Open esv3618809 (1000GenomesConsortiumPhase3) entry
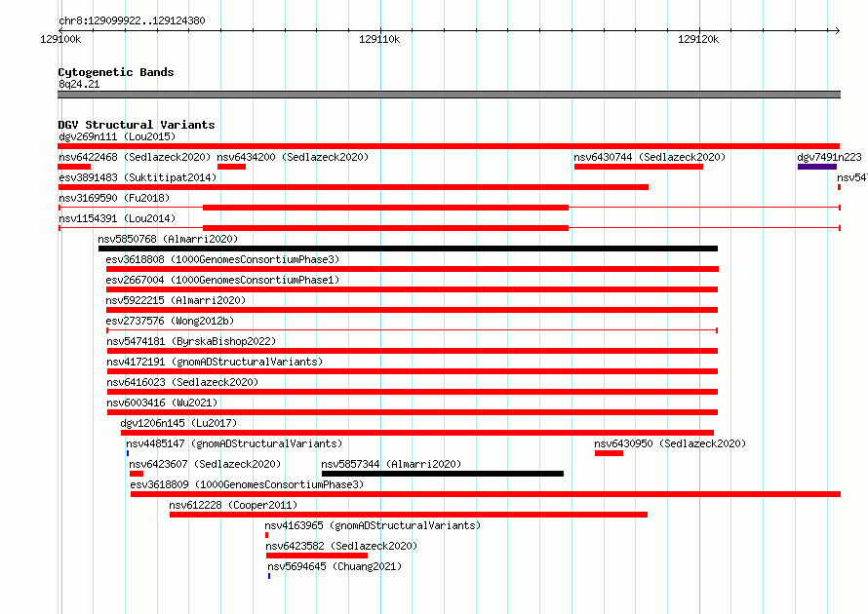868x614 pixels. (486, 494)
